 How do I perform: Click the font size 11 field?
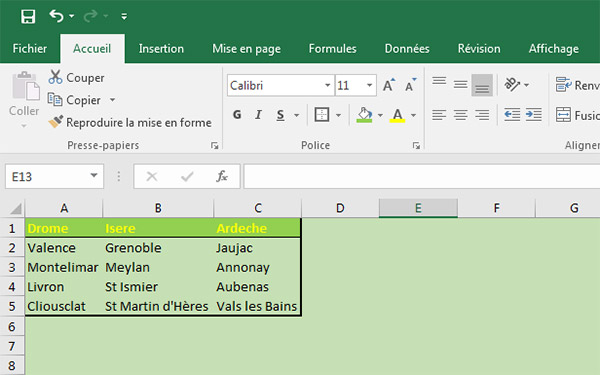[349, 85]
